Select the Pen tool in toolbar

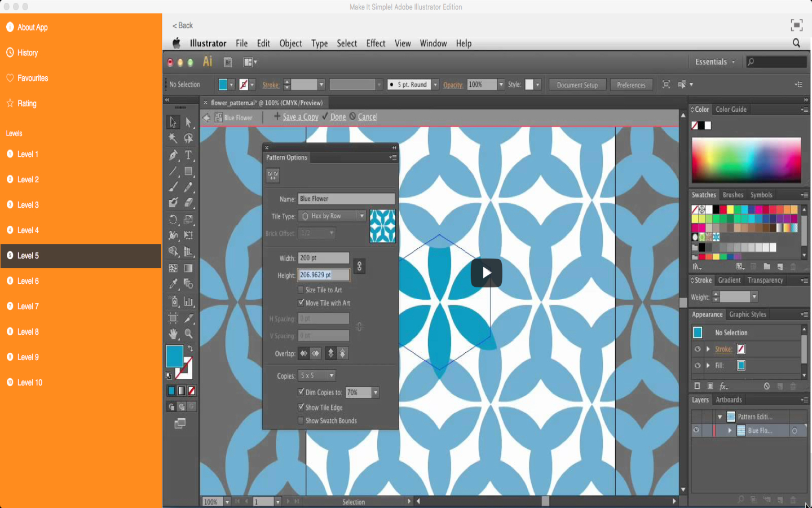click(173, 155)
